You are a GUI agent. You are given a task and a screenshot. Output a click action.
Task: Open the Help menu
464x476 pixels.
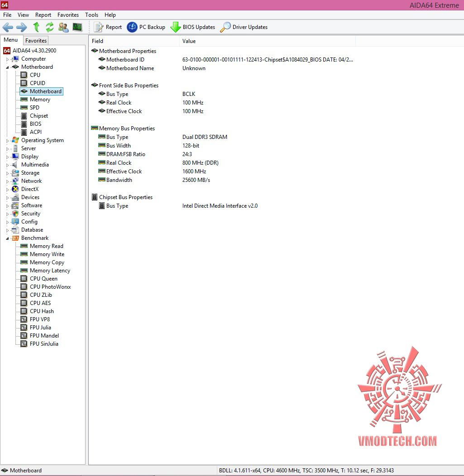pos(110,15)
